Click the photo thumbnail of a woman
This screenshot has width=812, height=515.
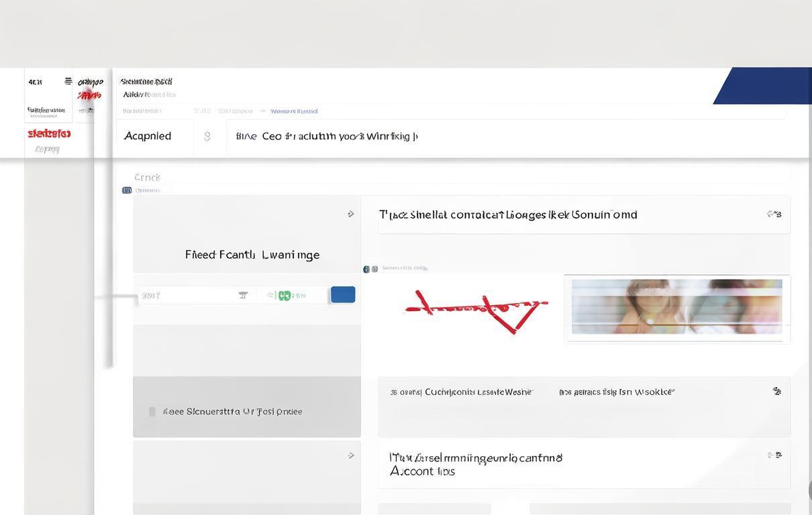pyautogui.click(x=676, y=306)
